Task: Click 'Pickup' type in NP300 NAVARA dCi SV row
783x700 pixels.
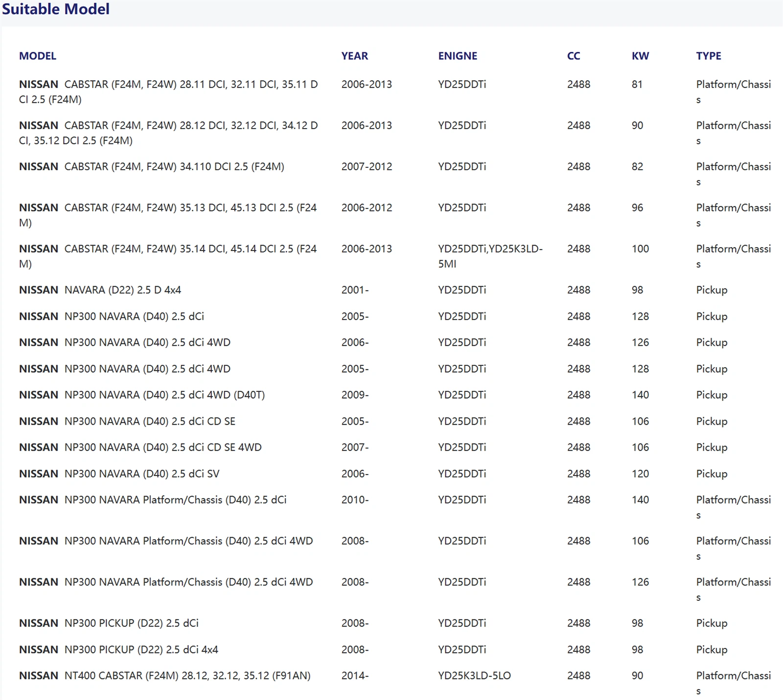Action: pos(712,474)
